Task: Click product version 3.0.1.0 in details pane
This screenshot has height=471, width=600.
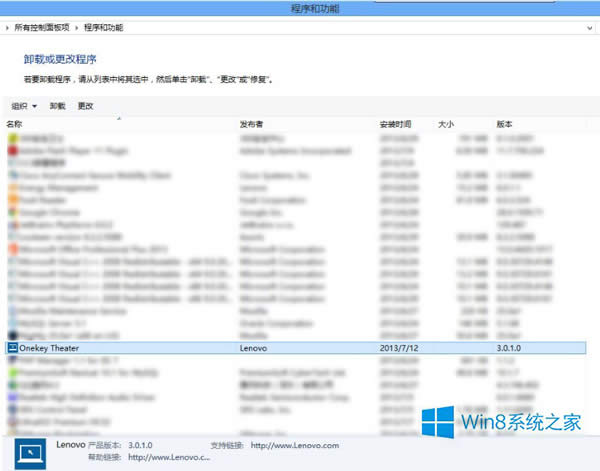Action: 140,445
